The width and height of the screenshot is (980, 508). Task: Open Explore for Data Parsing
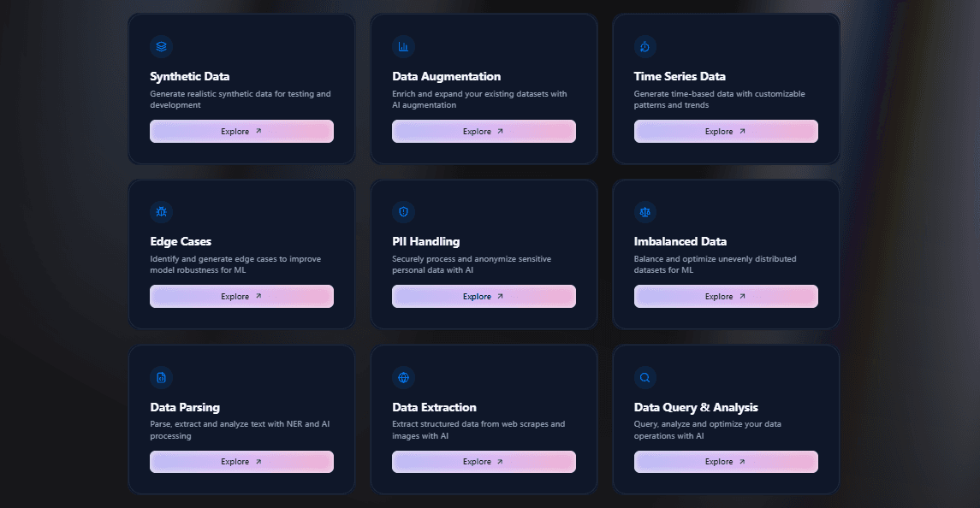241,462
